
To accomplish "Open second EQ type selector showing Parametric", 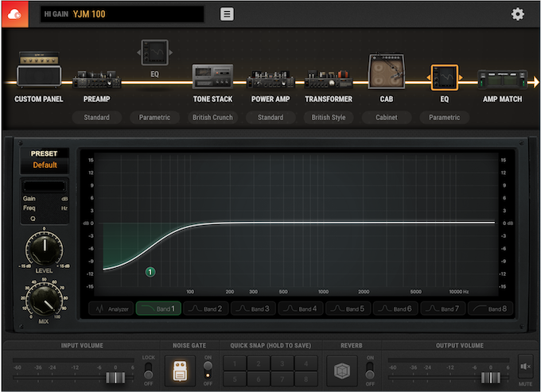I will [445, 118].
